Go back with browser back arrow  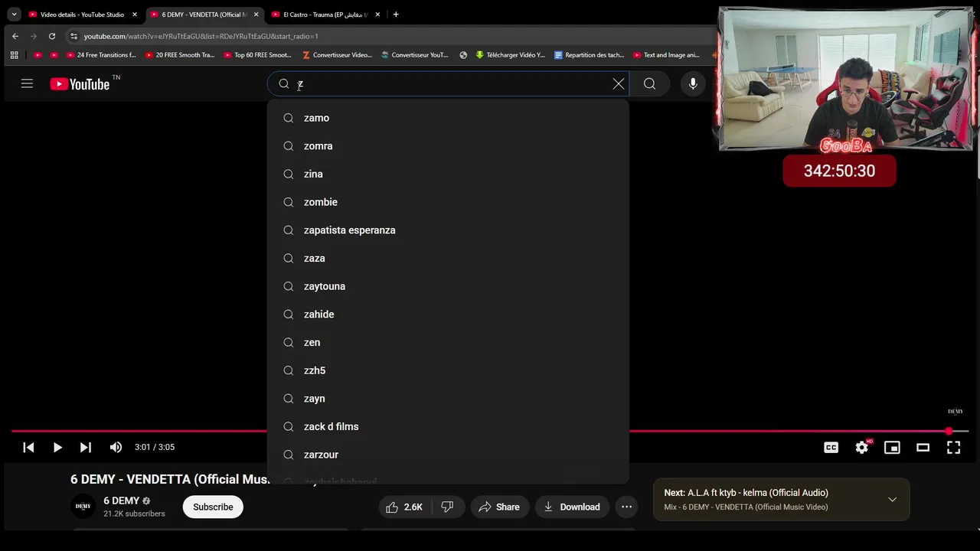[15, 36]
